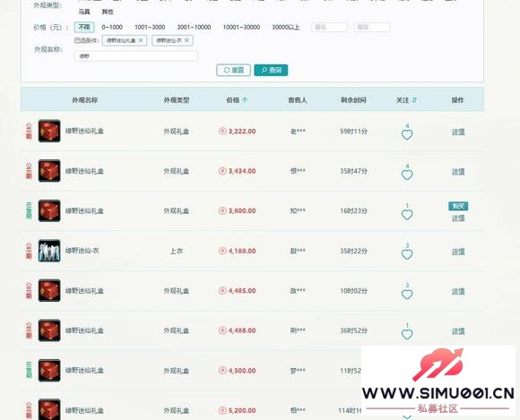
Task: Remove the 绿野迷仙-衣 filter tag
Action: (186, 40)
